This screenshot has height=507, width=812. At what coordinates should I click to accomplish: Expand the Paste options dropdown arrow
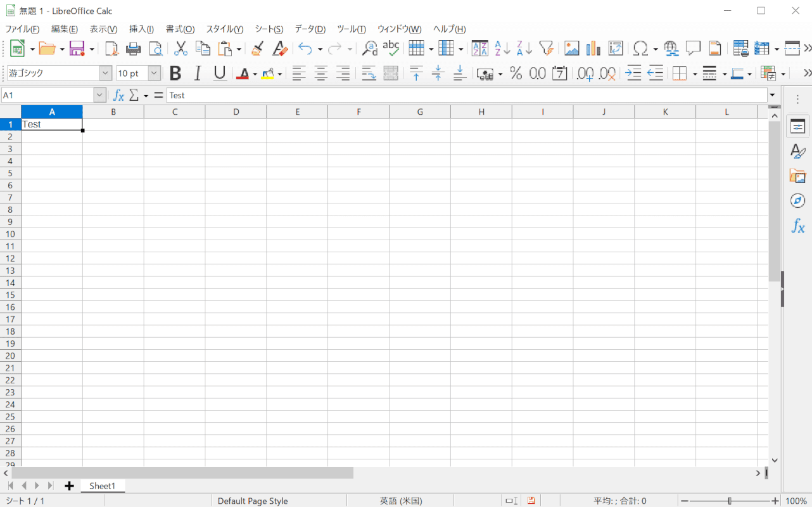pyautogui.click(x=239, y=49)
